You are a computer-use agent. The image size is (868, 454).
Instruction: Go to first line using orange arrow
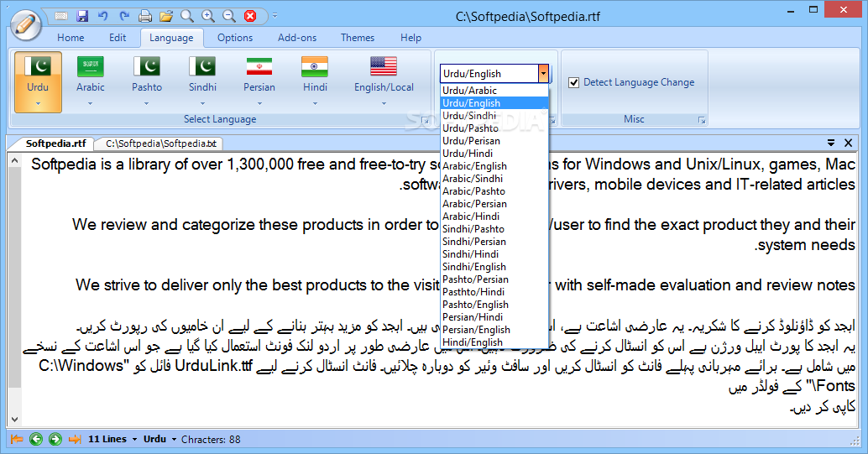pos(17,439)
